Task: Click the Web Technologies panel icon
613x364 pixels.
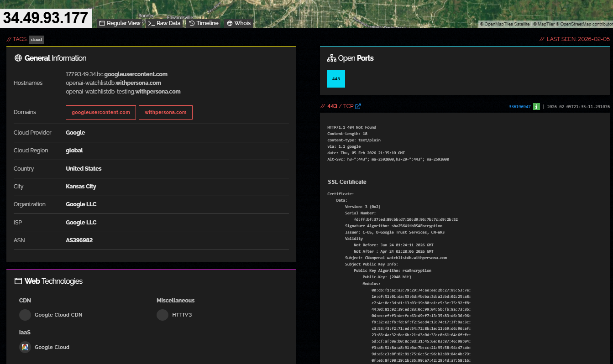Action: pyautogui.click(x=17, y=281)
